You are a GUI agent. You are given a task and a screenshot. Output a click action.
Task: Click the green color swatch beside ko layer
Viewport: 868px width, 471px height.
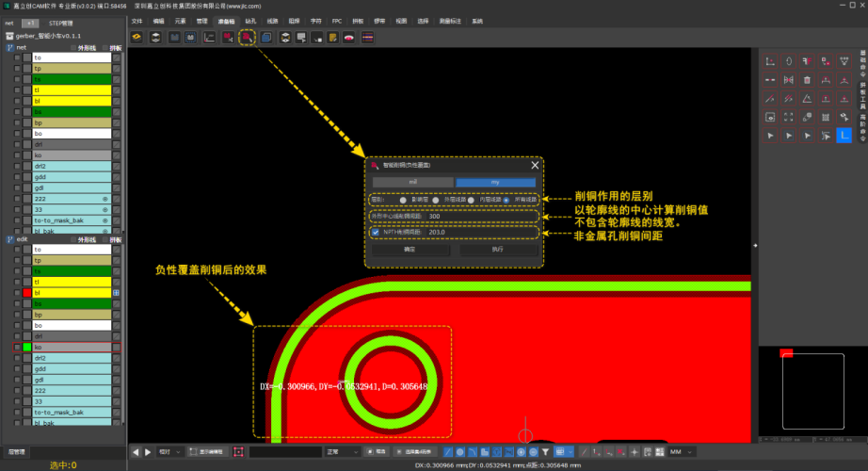coord(28,348)
